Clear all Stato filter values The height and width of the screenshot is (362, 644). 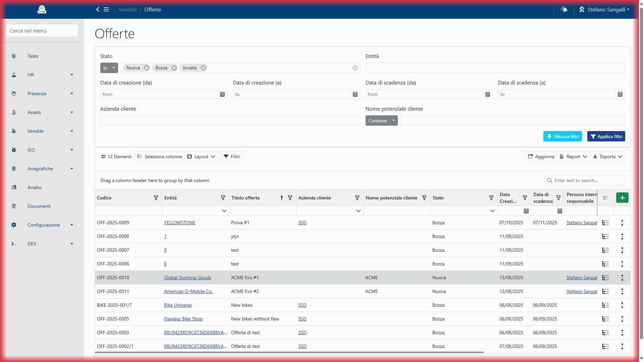tap(355, 68)
